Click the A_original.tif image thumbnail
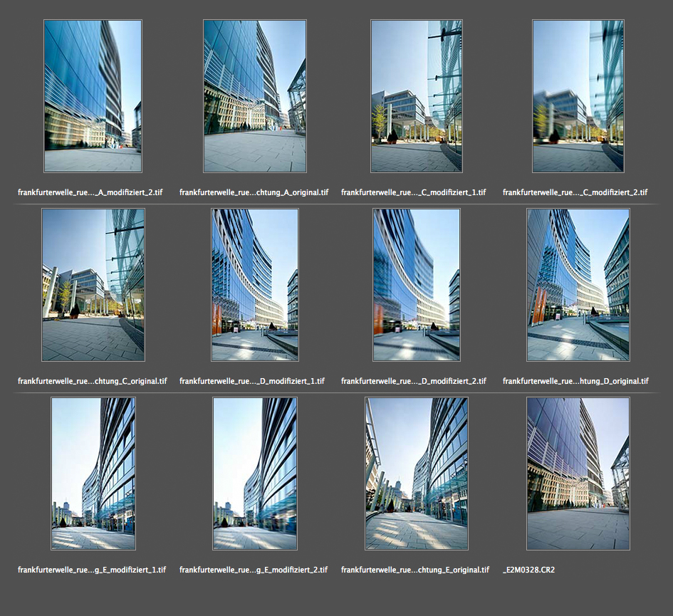The image size is (673, 616). click(254, 96)
